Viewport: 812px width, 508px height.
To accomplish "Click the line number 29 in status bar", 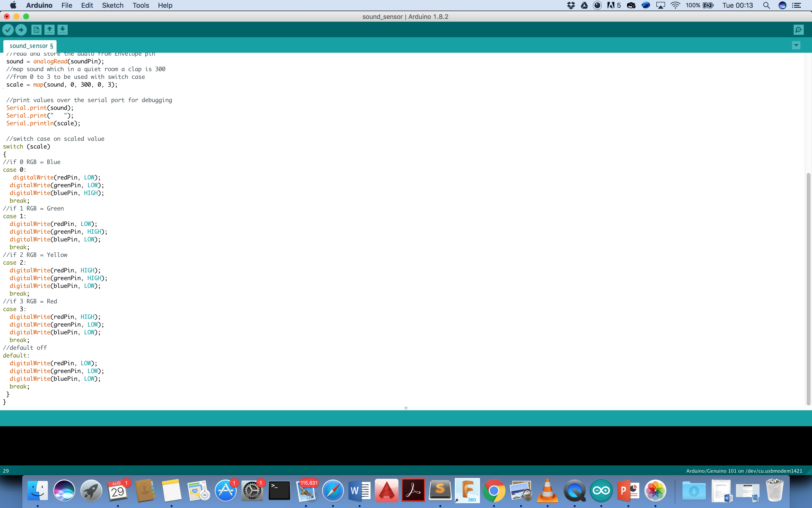I will [x=6, y=471].
